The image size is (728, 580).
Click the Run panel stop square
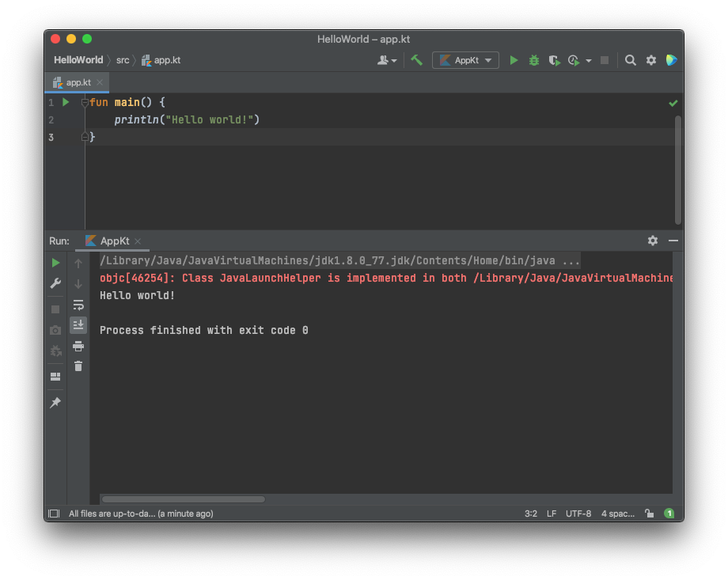click(x=55, y=309)
